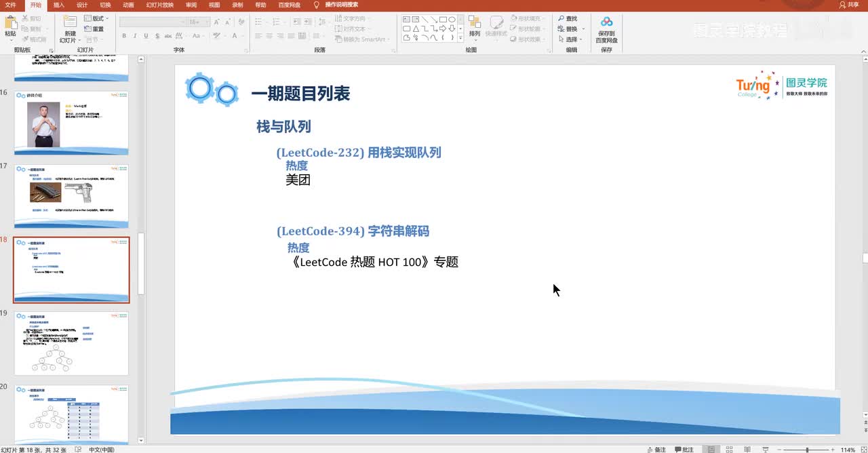This screenshot has height=453, width=868.
Task: Click the Bold formatting icon
Action: pyautogui.click(x=125, y=36)
